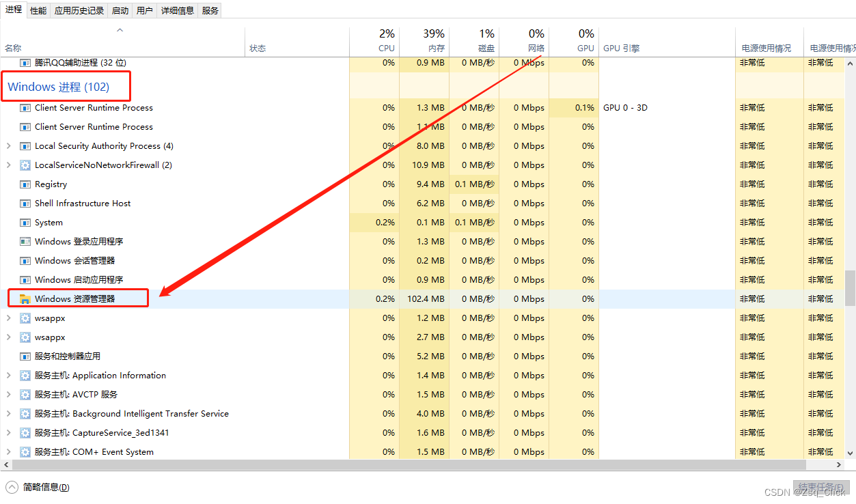The image size is (856, 504).
Task: Open the 用户 tab
Action: point(145,10)
